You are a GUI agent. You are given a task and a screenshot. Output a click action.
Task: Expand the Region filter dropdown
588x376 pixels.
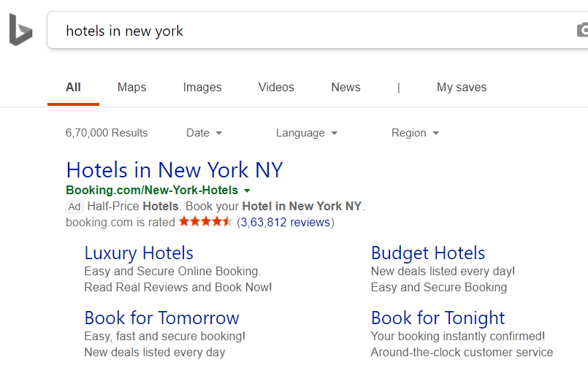point(415,133)
